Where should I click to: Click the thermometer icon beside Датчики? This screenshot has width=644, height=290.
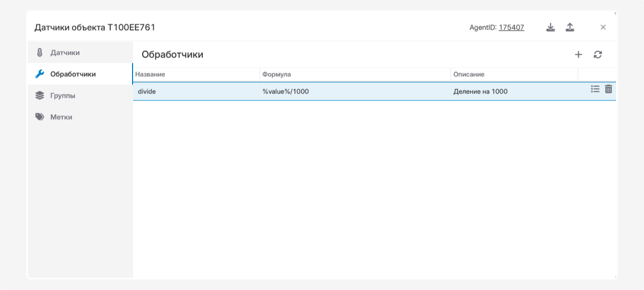point(39,53)
